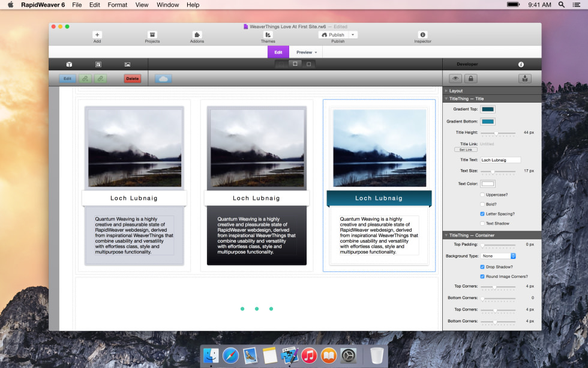
Task: Select the templates layout icon in dark bar
Action: (x=98, y=64)
